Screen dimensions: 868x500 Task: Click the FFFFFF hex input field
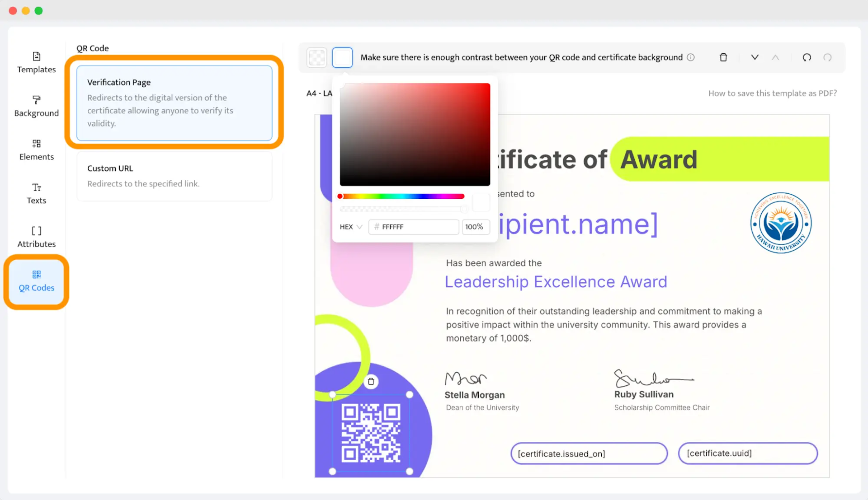pos(413,227)
